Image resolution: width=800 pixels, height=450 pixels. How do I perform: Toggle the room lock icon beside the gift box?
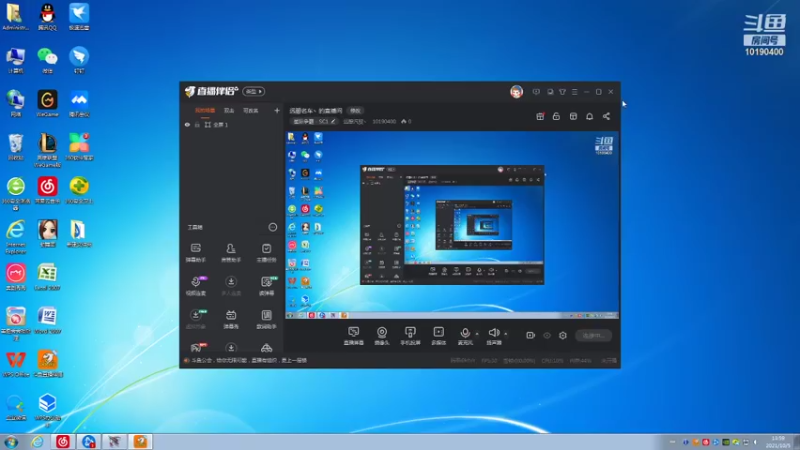556,116
